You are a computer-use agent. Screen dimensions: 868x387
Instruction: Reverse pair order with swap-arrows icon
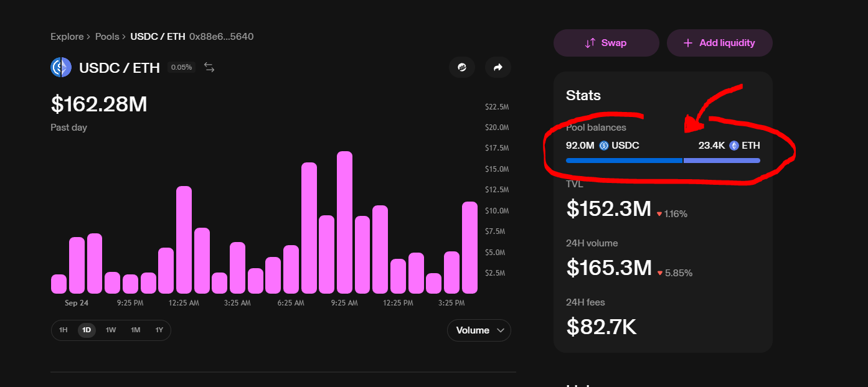209,67
